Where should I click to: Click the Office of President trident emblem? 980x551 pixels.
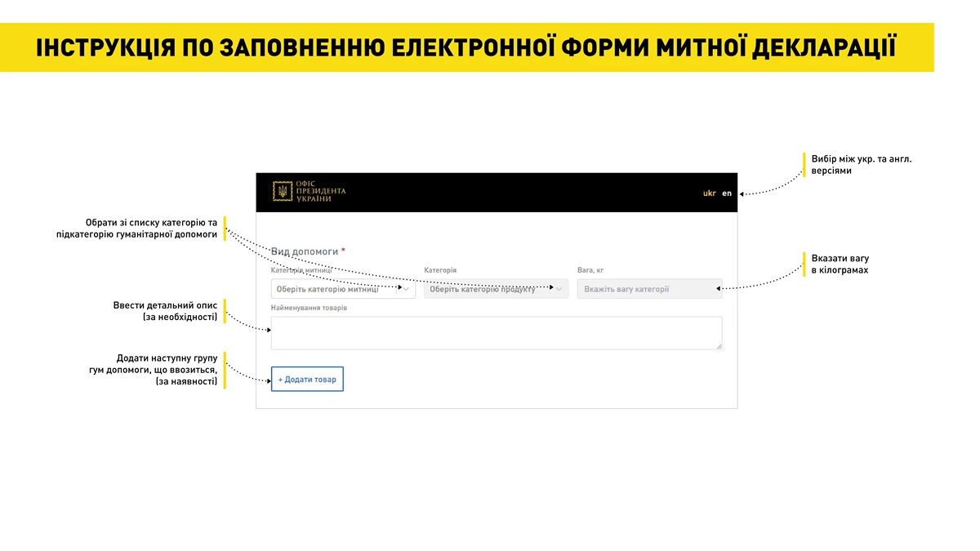click(282, 192)
